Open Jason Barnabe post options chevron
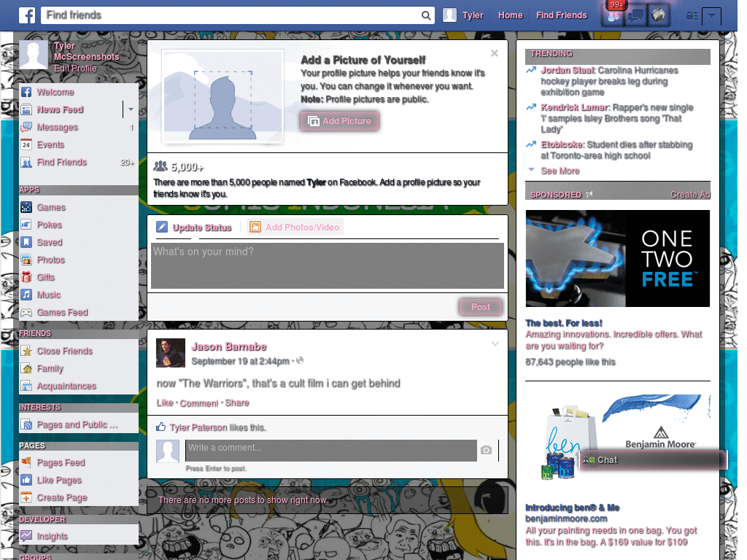 (x=495, y=344)
